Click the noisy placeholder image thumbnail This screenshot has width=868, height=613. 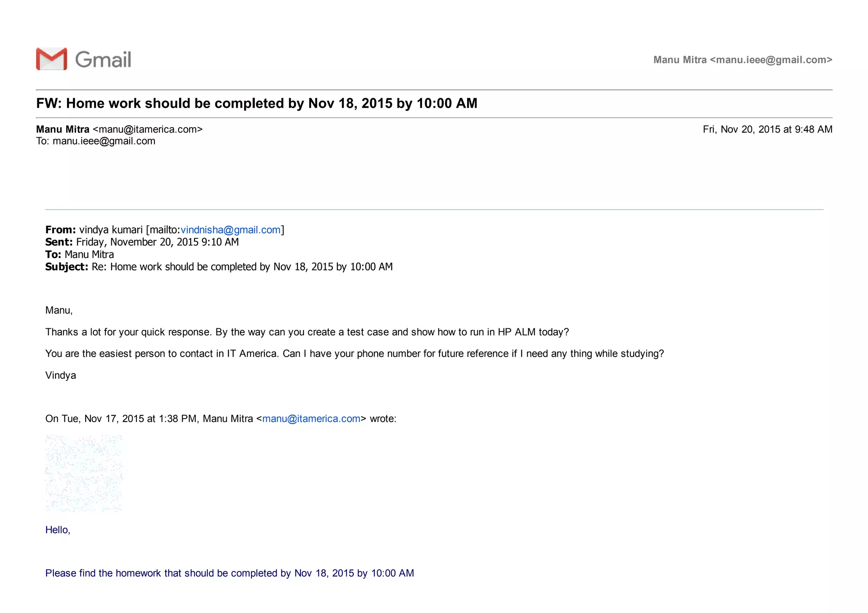click(83, 473)
